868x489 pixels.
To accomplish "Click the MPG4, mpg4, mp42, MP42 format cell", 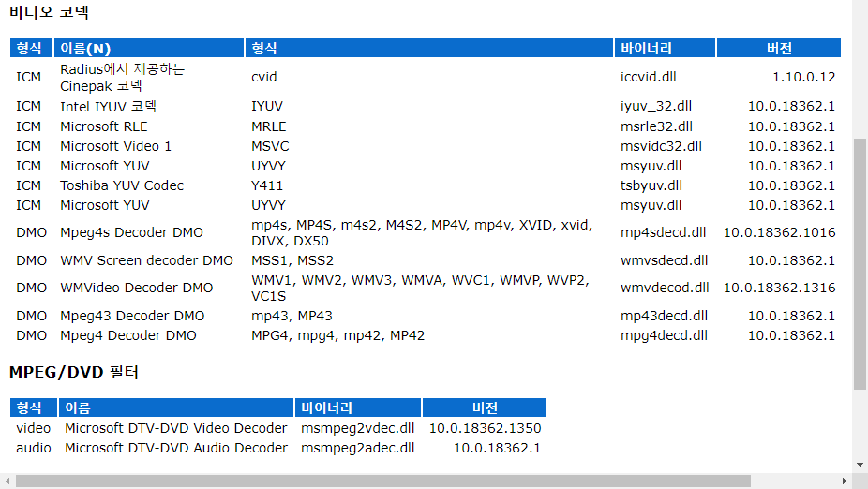I will pos(338,335).
